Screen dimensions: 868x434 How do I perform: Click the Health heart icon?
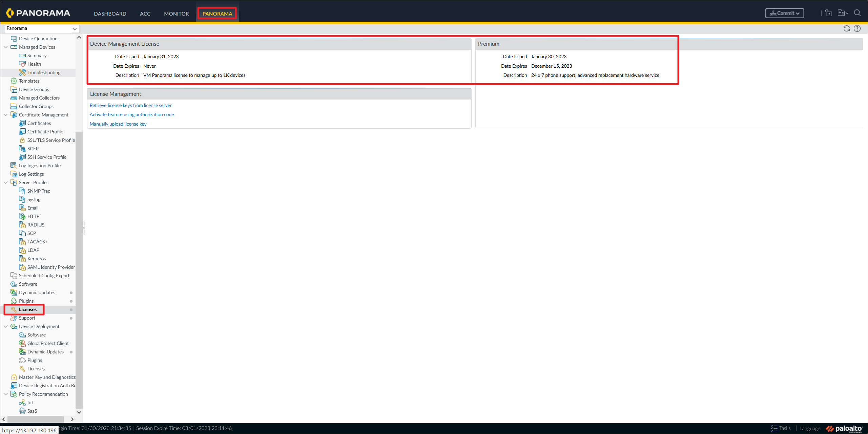point(22,64)
